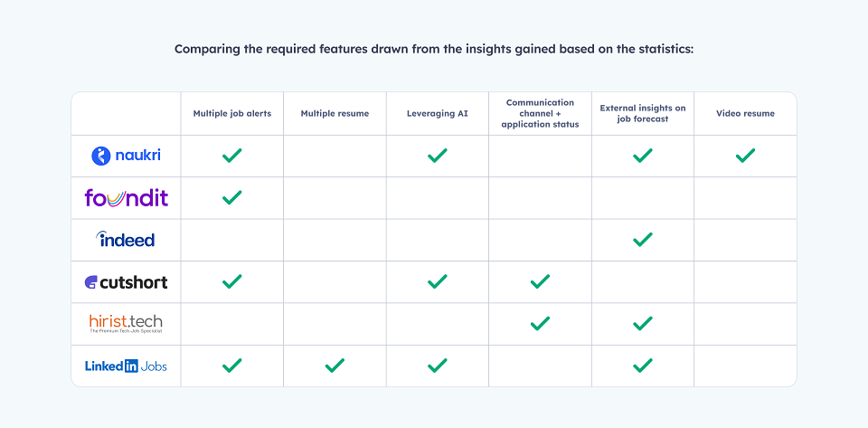Viewport: 868px width, 428px height.
Task: Click the LinkedIn Jobs logo
Action: pyautogui.click(x=126, y=366)
